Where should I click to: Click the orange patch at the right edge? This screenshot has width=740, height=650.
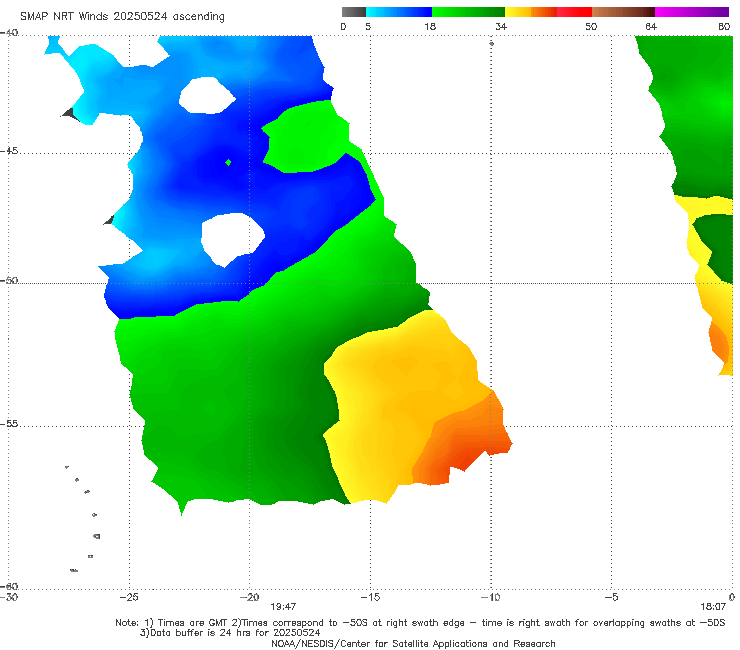(720, 342)
